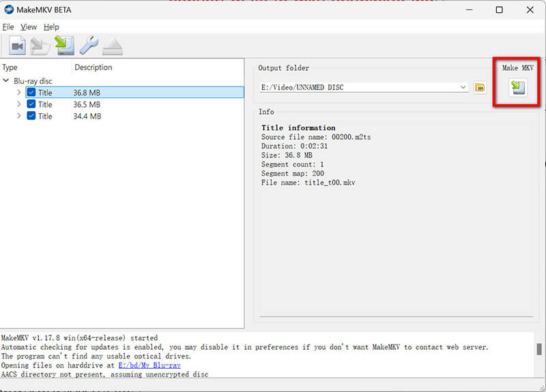Click the 'Title information' heading
Screen dimensions: 546x392
coord(298,127)
